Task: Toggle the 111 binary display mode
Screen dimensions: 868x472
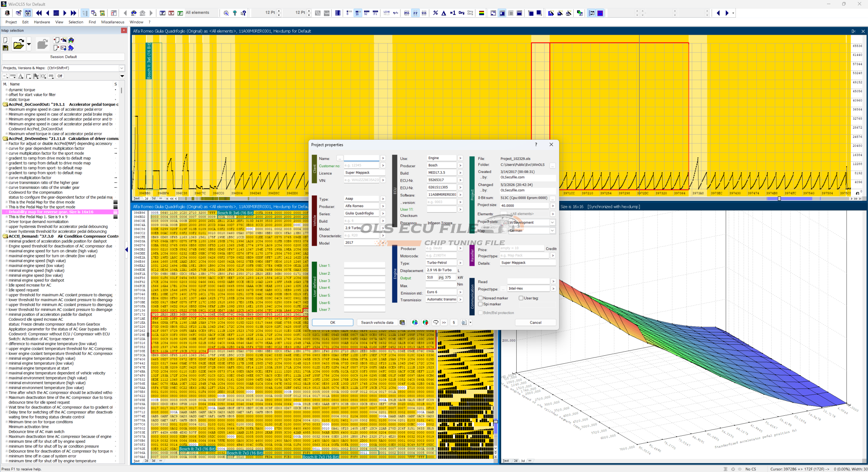Action: 424,13
